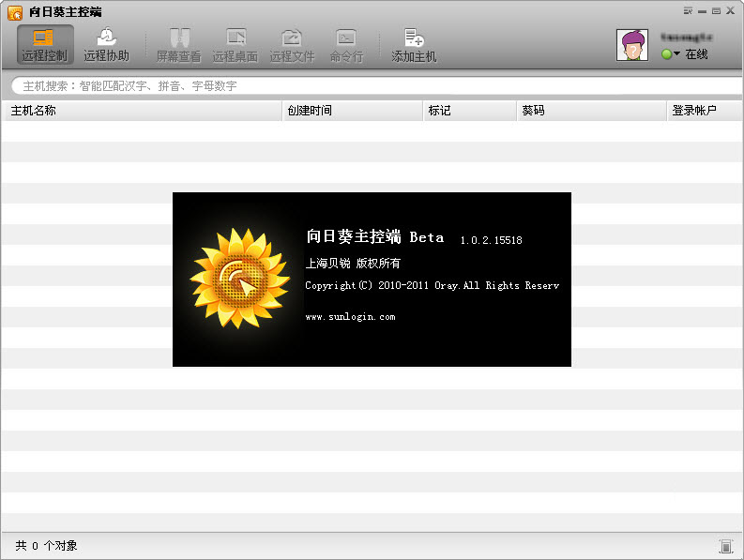Sort by 创建时间 column header
This screenshot has width=744, height=560.
click(352, 111)
